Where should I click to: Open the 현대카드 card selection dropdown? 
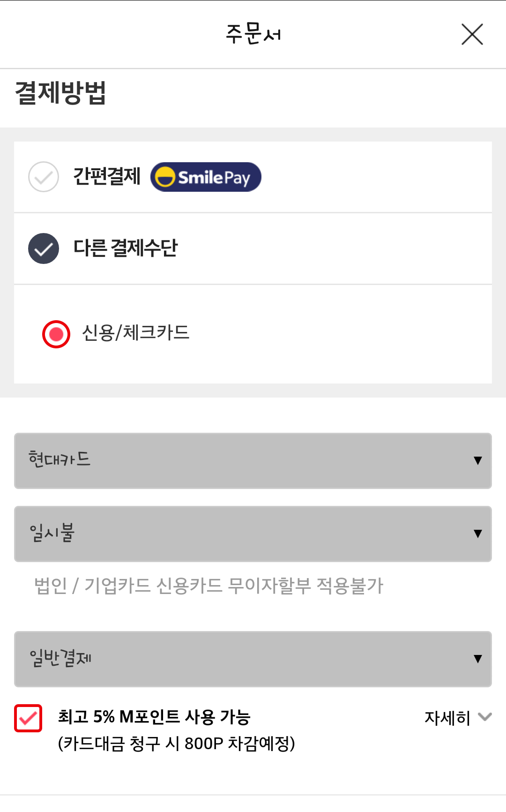point(253,460)
